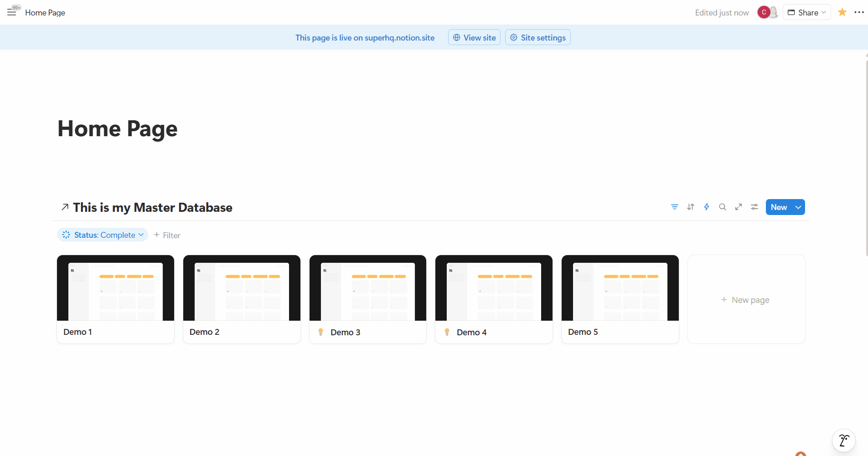The height and width of the screenshot is (456, 868).
Task: Add a filter with + Filter
Action: (167, 235)
